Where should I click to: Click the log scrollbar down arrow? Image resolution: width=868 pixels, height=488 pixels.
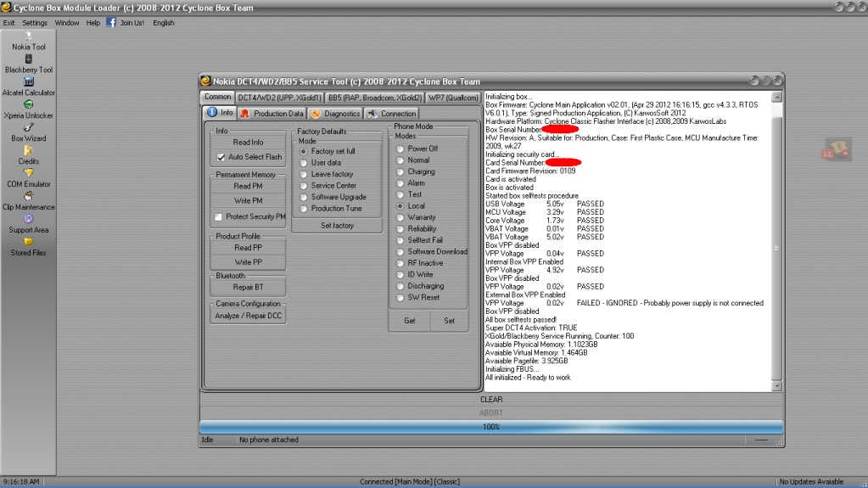click(x=776, y=386)
